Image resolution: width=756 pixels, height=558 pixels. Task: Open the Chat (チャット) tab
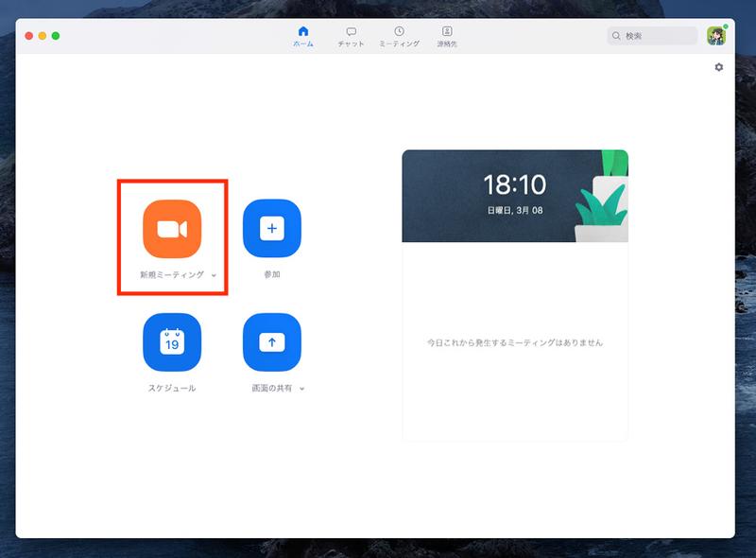point(351,37)
